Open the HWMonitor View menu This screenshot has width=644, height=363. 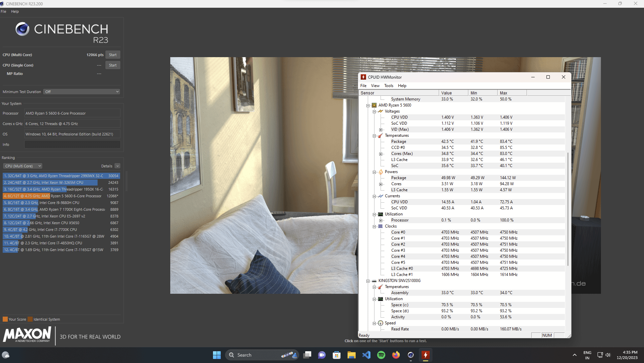[x=375, y=86]
